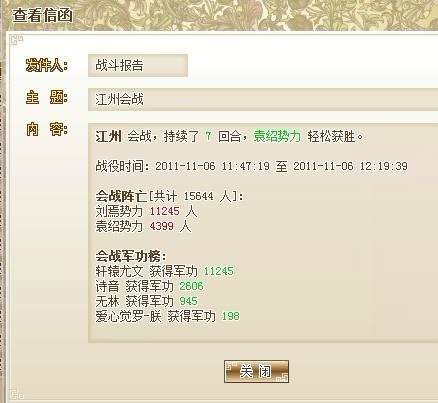Click the 发件人 label

[x=47, y=65]
